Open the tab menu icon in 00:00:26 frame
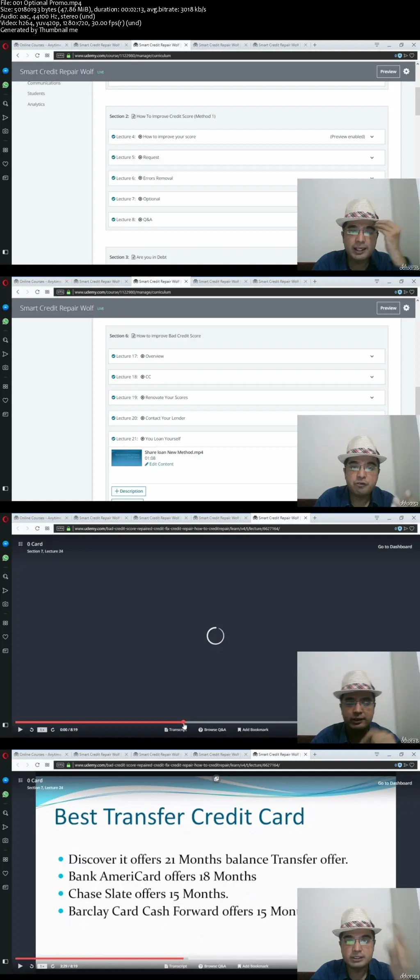 pos(377,45)
